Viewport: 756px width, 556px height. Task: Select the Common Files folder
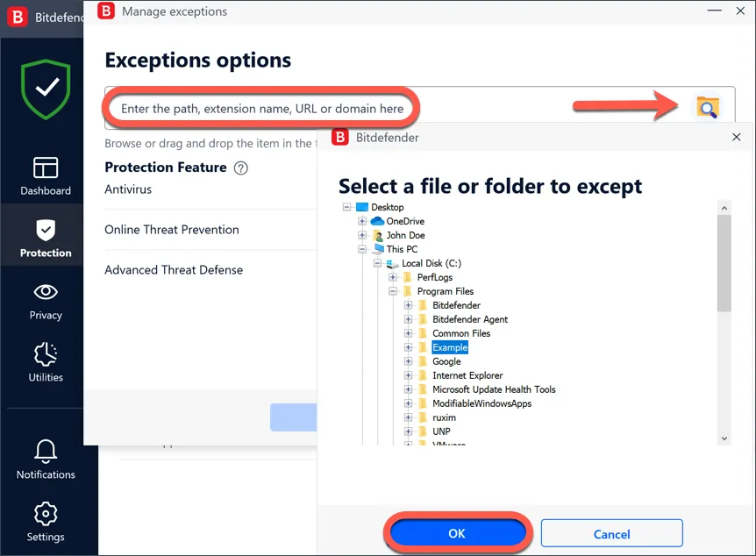460,333
